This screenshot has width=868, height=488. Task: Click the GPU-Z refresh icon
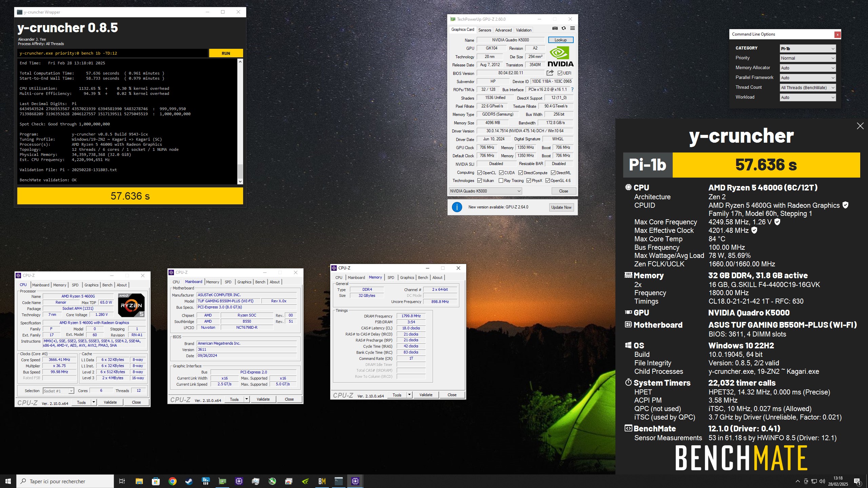(x=564, y=28)
